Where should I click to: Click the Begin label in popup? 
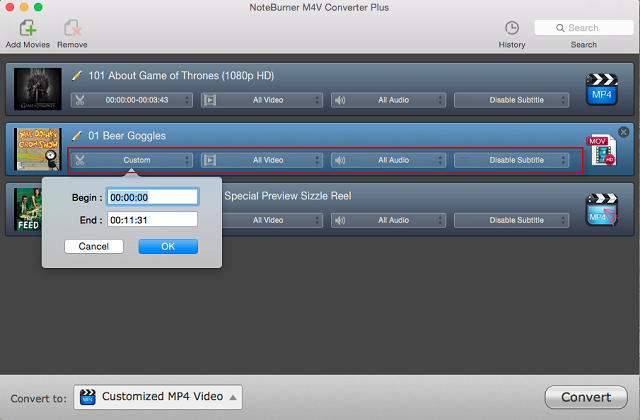[x=87, y=198]
